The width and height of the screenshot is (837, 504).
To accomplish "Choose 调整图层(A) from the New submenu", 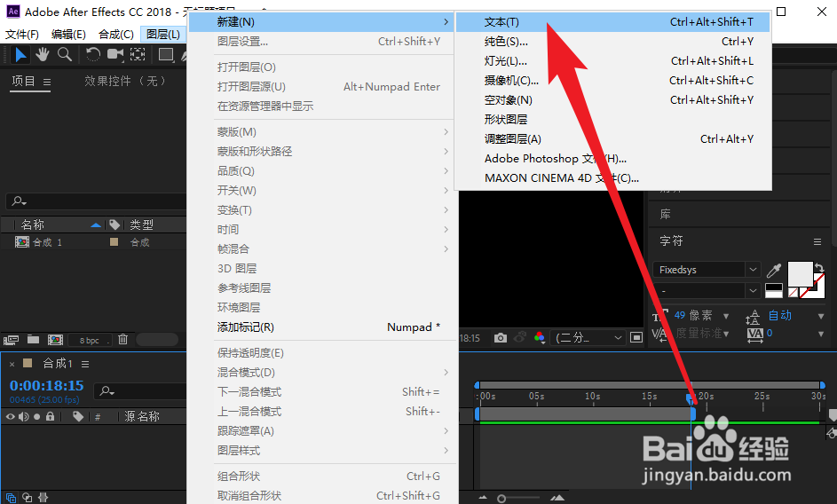I will [612, 138].
